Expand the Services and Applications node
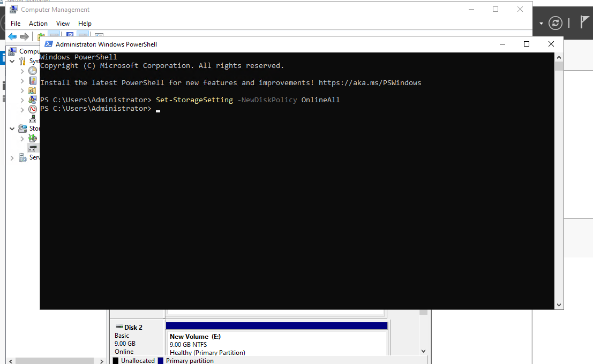 pos(12,157)
